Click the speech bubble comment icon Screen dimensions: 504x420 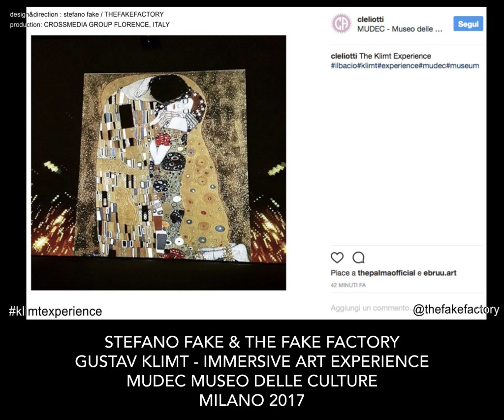tap(358, 258)
